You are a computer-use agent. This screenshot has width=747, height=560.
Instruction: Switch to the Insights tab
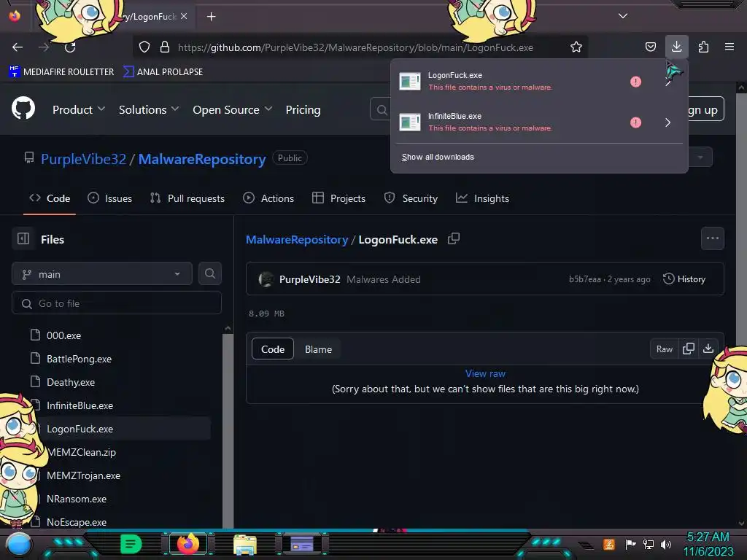point(482,198)
